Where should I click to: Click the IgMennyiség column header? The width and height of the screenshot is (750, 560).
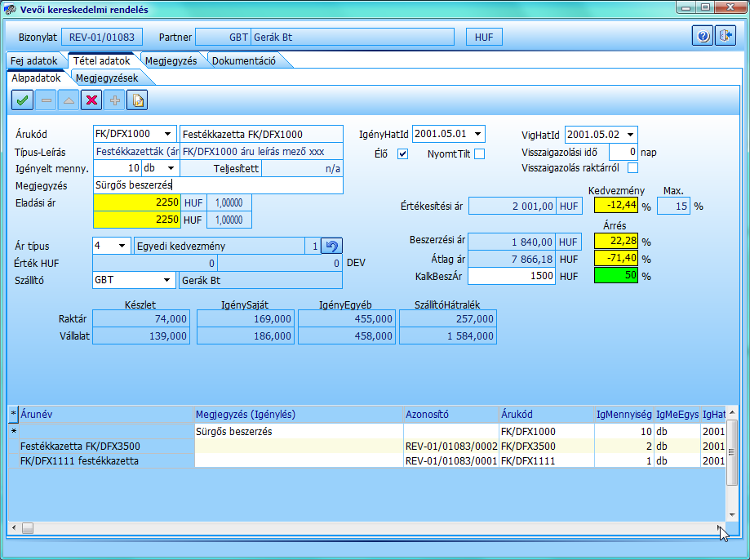pos(624,414)
